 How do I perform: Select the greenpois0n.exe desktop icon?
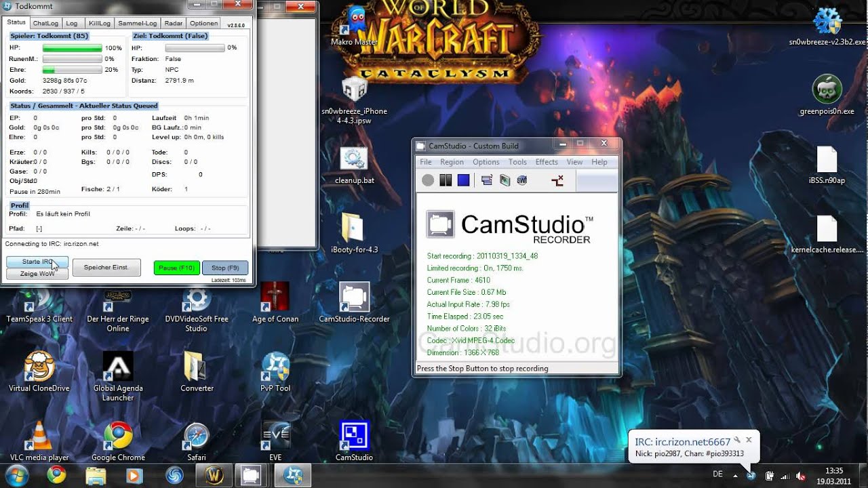pyautogui.click(x=827, y=95)
